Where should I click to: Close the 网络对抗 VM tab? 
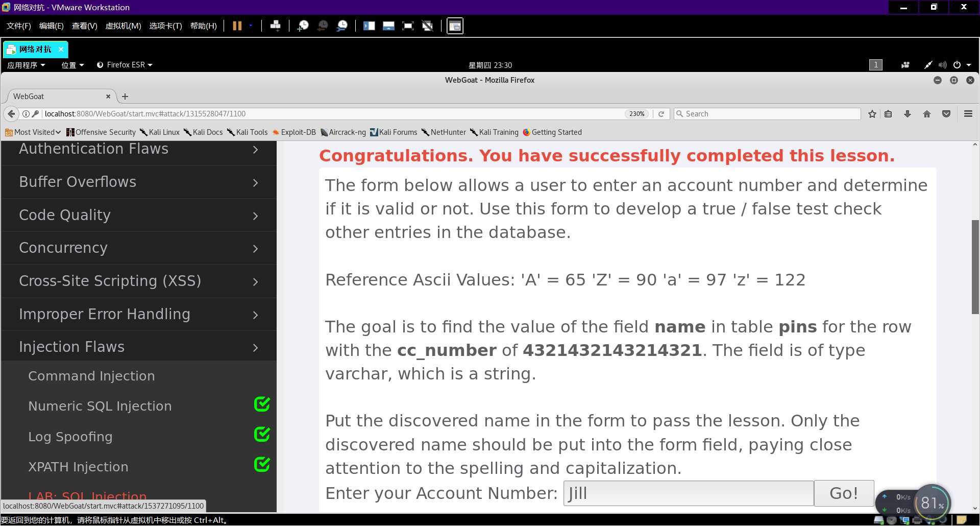[61, 49]
